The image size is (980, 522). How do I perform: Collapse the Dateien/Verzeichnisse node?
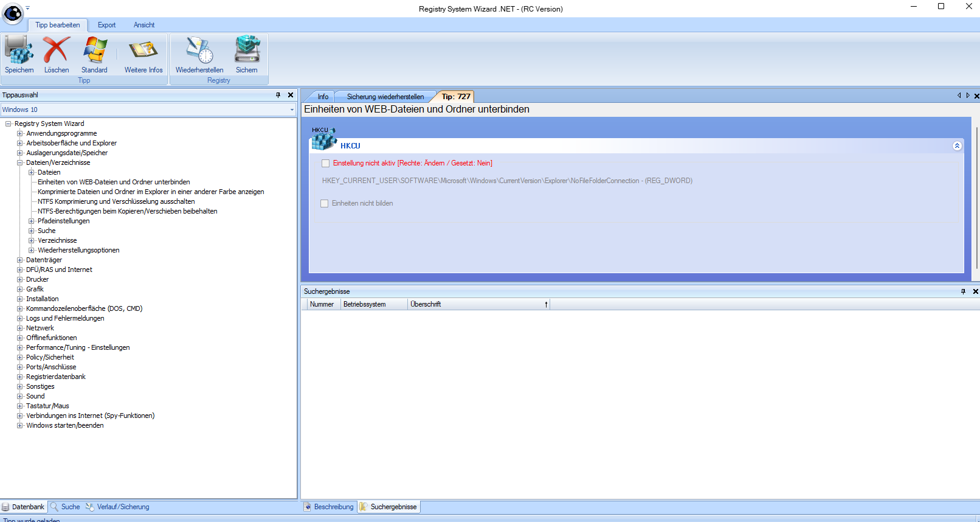(20, 162)
